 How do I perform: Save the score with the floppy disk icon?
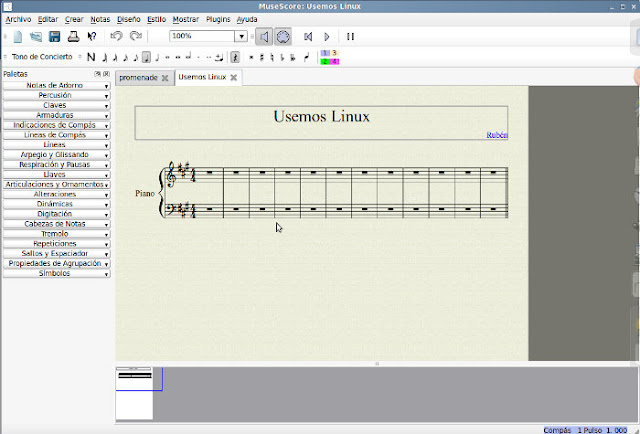click(55, 36)
